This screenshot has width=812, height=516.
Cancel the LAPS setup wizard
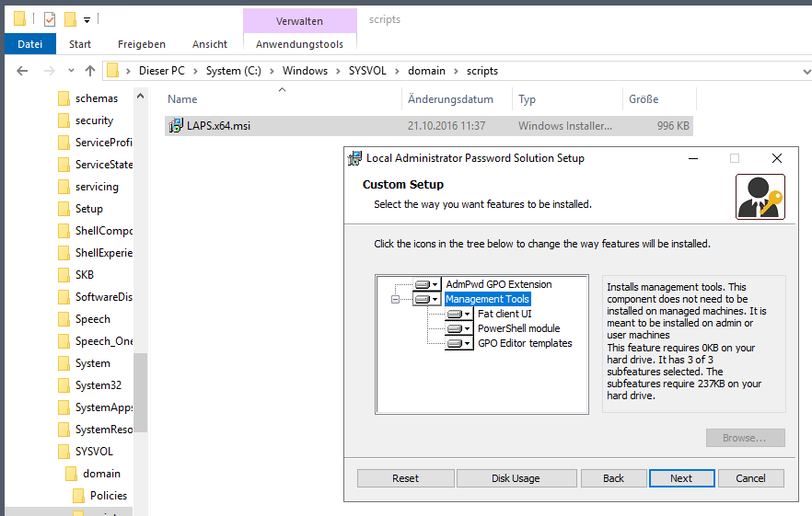click(750, 478)
